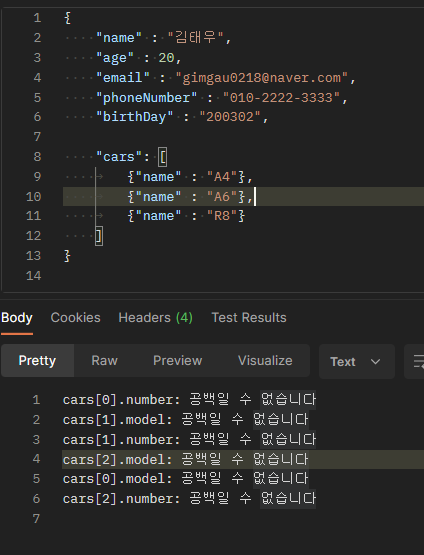Select the Preview view mode
This screenshot has height=555, width=424.
point(178,360)
